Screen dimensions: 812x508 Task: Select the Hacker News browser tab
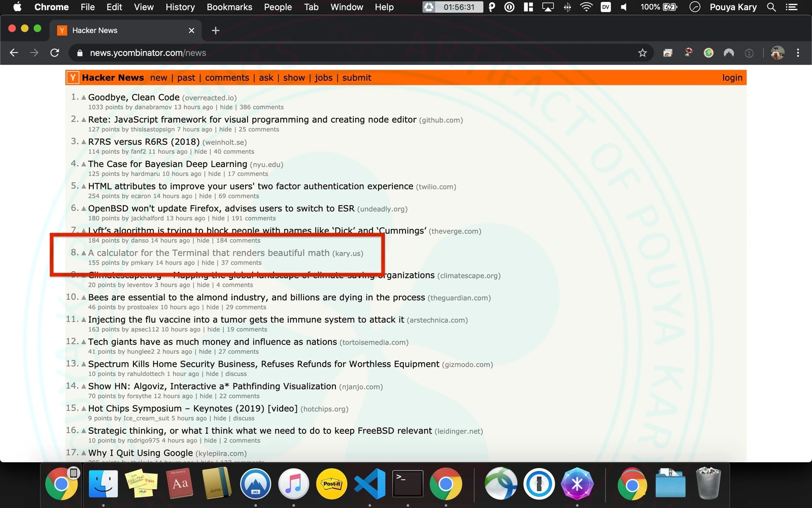[126, 30]
